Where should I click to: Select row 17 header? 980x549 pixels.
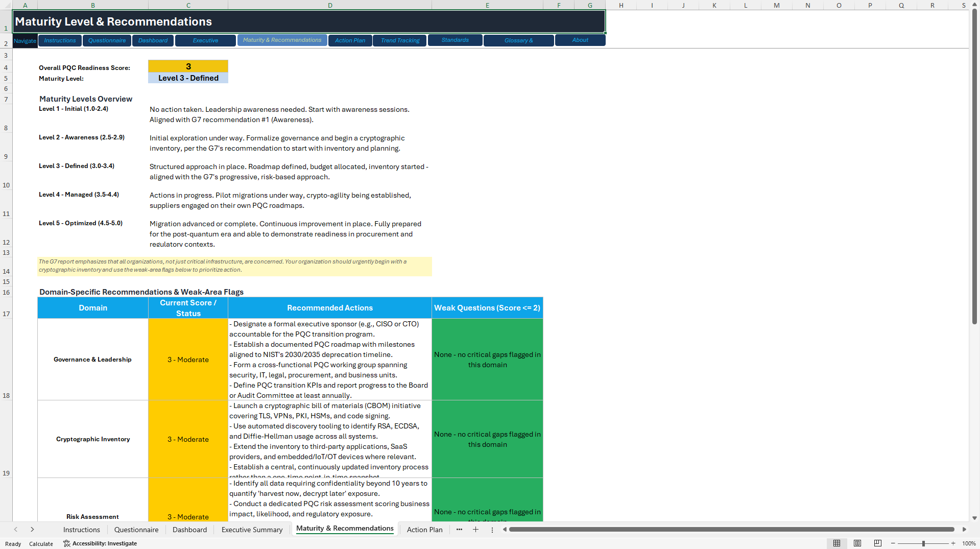click(6, 308)
